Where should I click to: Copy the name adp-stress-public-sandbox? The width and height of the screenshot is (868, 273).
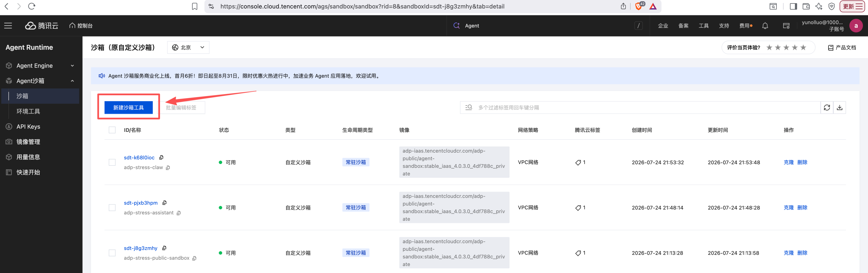pos(194,258)
